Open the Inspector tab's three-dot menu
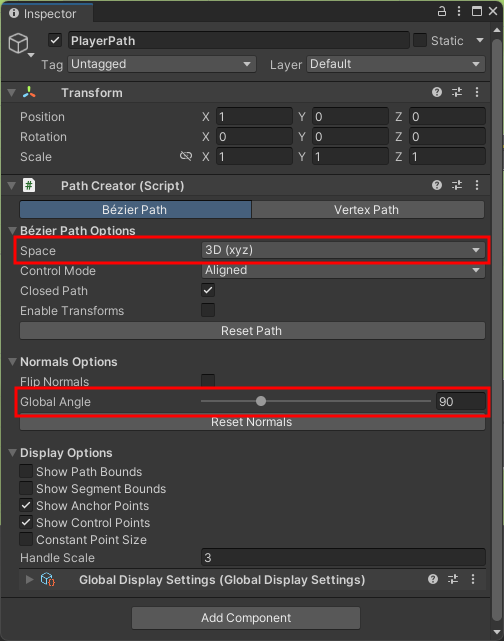Image resolution: width=504 pixels, height=641 pixels. point(459,11)
